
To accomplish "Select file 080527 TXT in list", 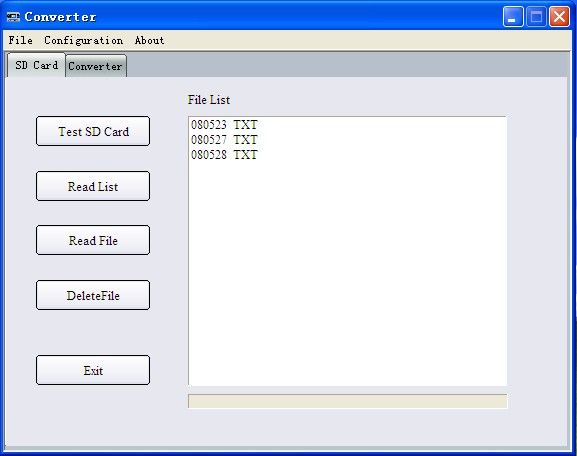I will 224,140.
